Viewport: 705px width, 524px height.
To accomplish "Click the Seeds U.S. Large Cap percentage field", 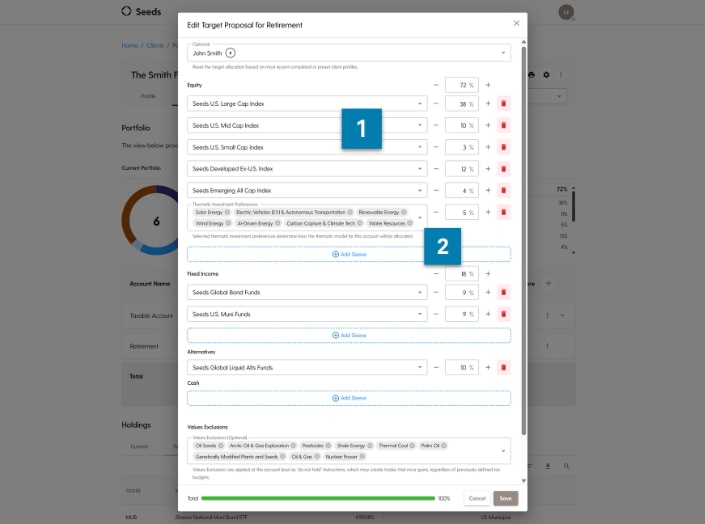I will [461, 103].
